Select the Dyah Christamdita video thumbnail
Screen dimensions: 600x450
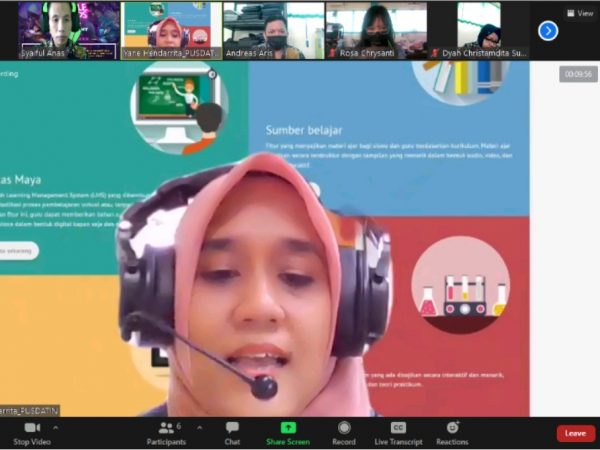(x=479, y=31)
